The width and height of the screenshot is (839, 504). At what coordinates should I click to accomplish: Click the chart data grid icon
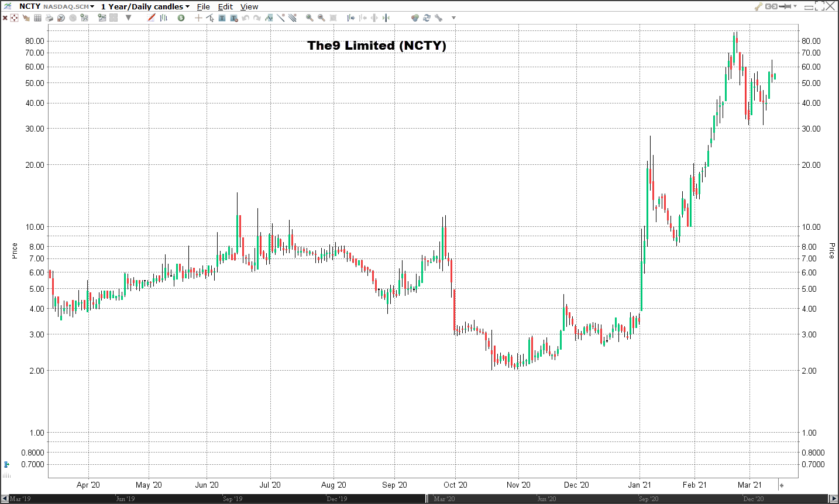pyautogui.click(x=84, y=18)
